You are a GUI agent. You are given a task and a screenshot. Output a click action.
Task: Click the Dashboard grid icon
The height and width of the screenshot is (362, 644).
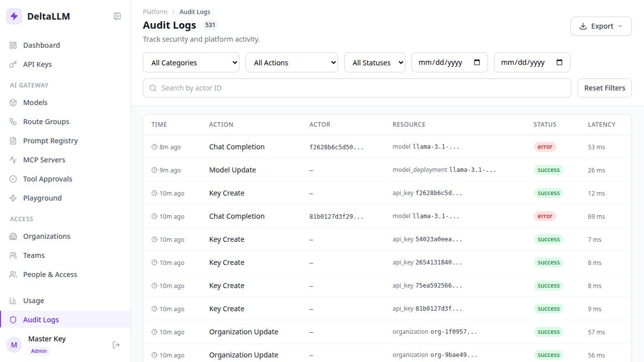point(13,45)
